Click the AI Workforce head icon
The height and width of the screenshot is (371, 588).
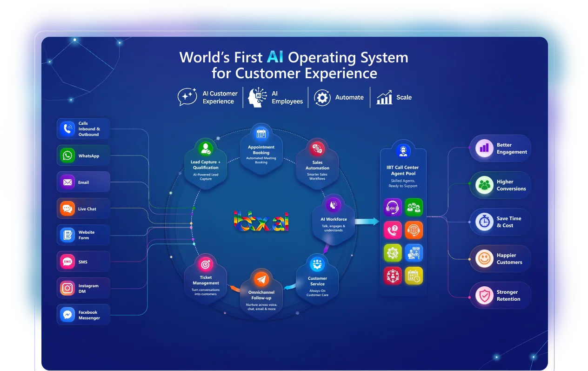point(333,205)
